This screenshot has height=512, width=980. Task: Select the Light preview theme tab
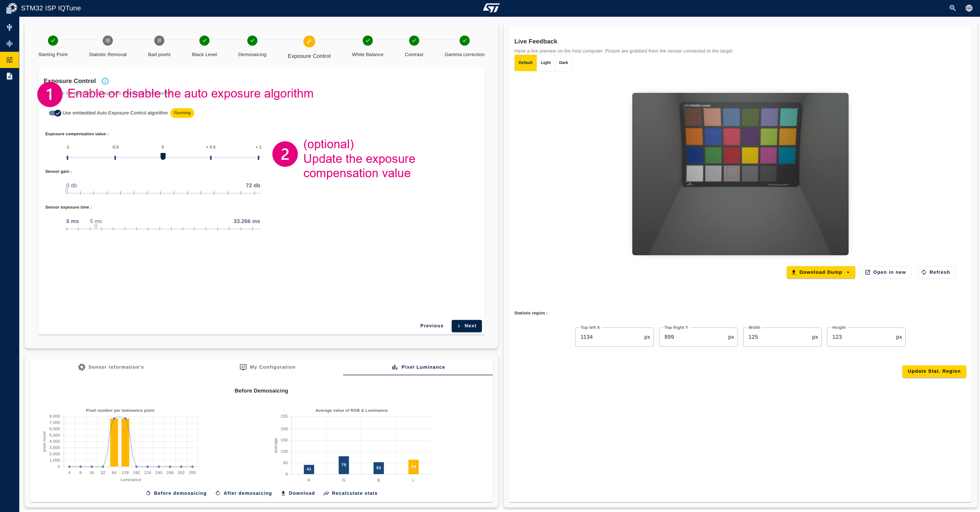point(546,62)
